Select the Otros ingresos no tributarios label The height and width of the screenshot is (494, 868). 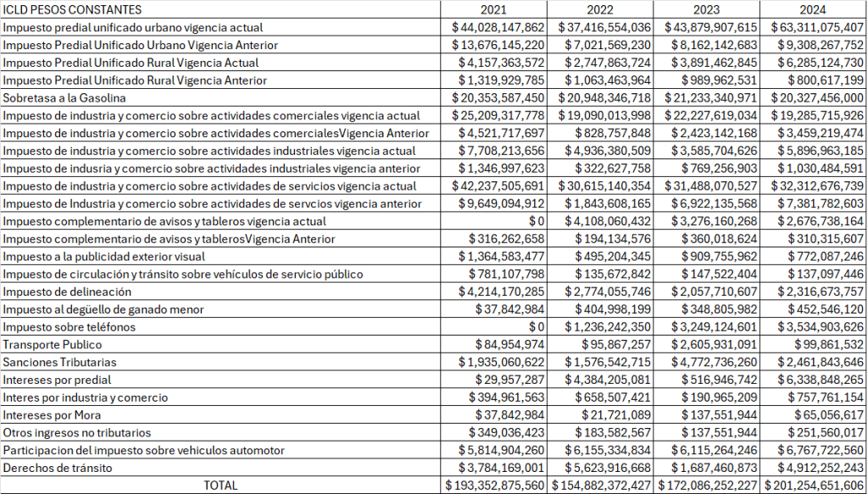pos(76,433)
